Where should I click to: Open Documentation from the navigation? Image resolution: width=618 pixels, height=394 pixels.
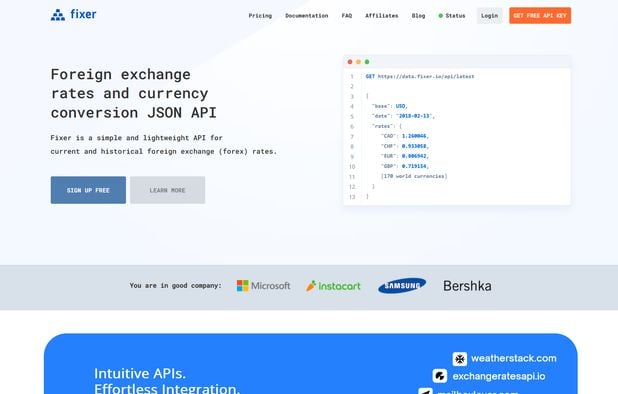(307, 16)
